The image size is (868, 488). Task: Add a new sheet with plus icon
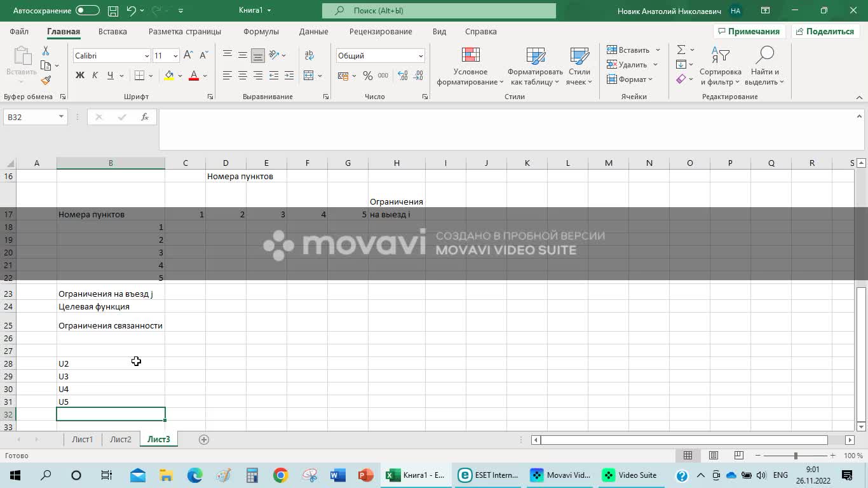(204, 439)
